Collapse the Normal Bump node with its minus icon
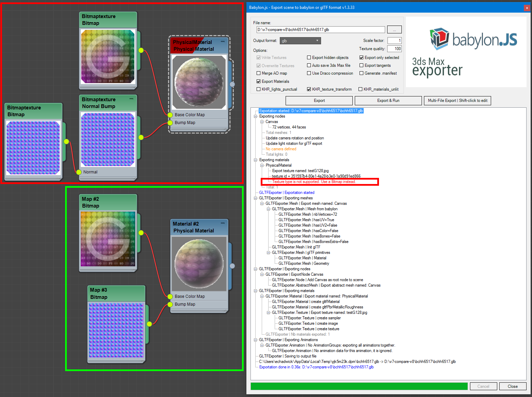This screenshot has width=532, height=397. (x=131, y=99)
